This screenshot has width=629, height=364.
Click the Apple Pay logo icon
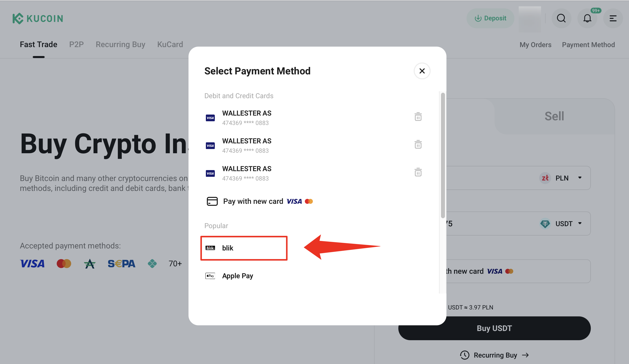210,276
